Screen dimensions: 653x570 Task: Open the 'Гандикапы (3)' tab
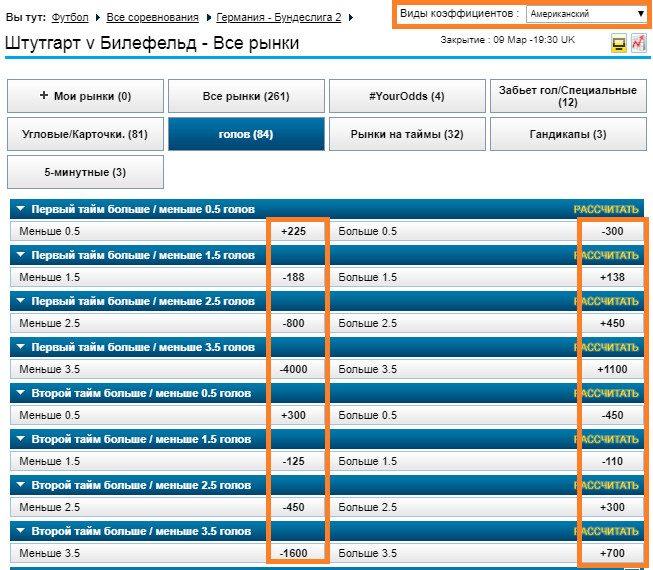pyautogui.click(x=568, y=134)
